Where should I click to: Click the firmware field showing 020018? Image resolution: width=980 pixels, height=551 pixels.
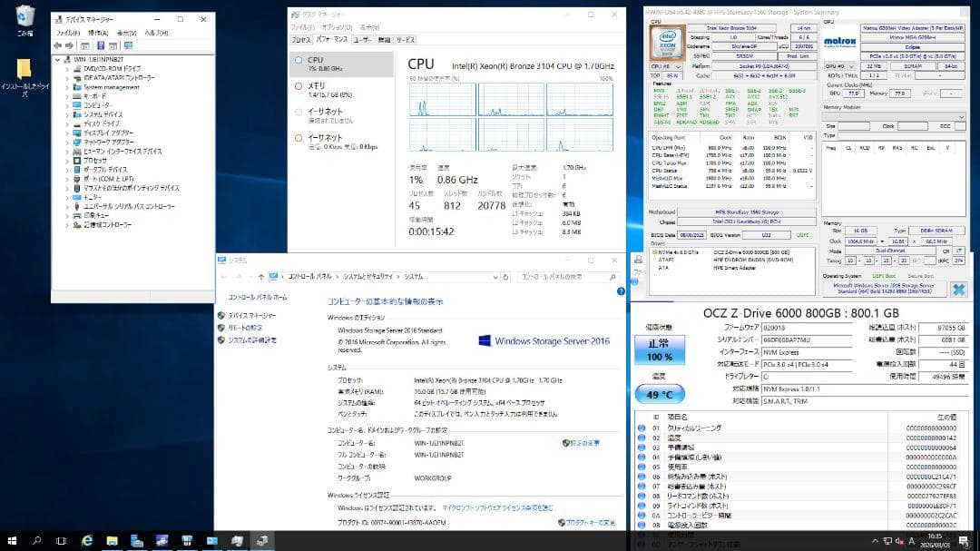tap(807, 327)
